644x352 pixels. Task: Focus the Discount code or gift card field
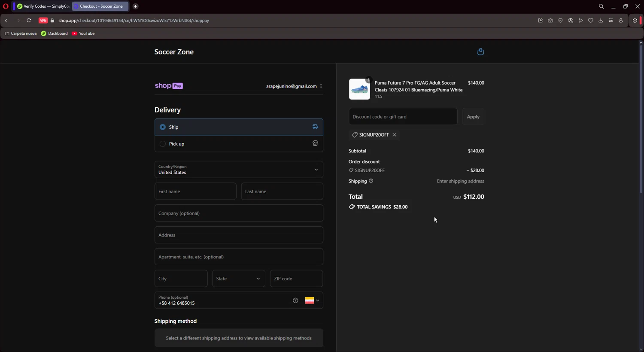(403, 117)
